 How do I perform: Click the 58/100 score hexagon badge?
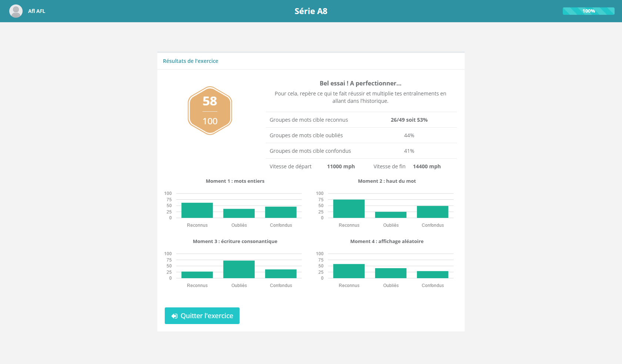click(210, 111)
